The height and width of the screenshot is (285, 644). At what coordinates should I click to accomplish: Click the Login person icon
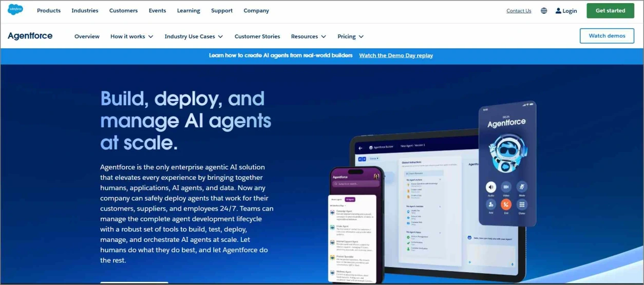point(558,11)
